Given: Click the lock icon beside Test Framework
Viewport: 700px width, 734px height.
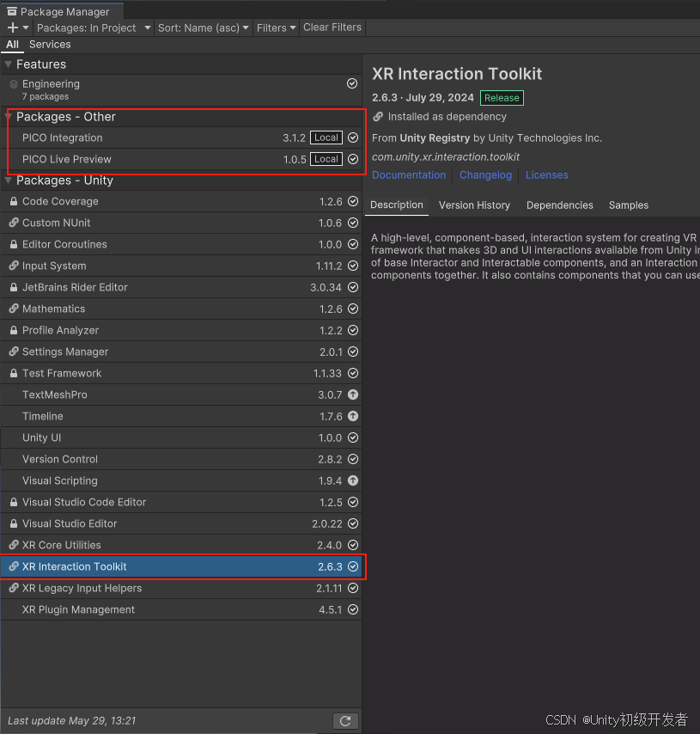Looking at the screenshot, I should click(14, 373).
